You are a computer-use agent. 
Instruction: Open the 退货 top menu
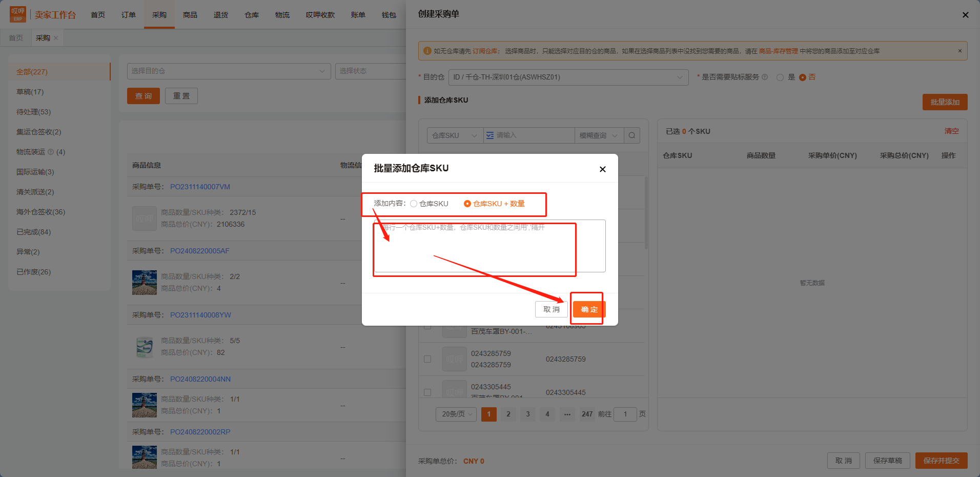tap(221, 15)
